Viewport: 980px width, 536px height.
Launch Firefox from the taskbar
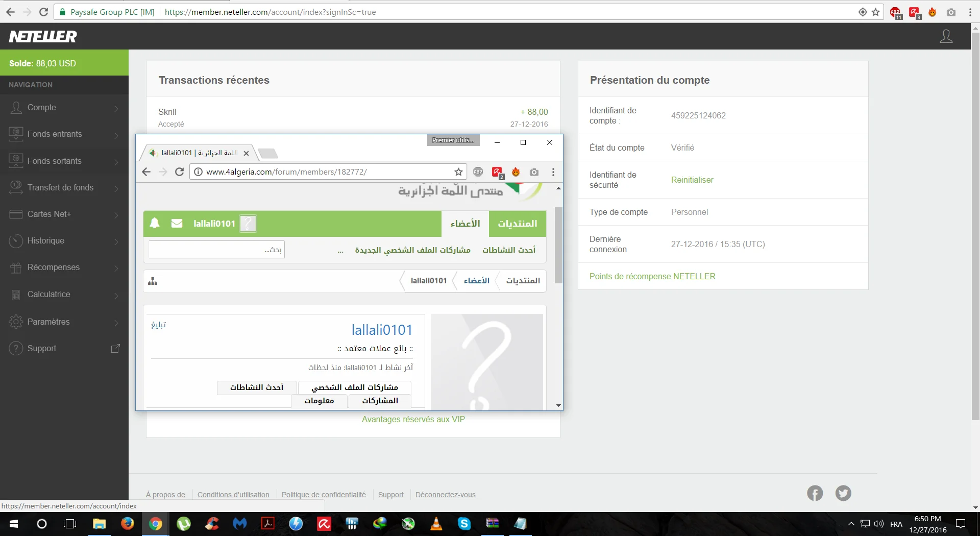(x=127, y=524)
